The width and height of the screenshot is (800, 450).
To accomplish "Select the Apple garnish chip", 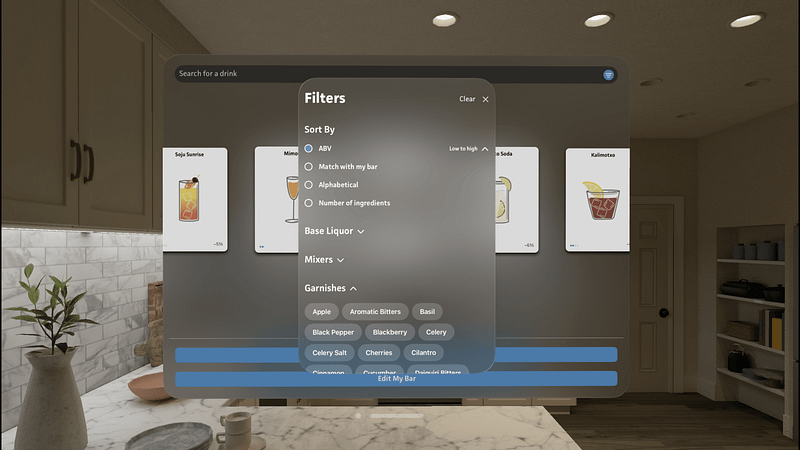I will point(321,312).
